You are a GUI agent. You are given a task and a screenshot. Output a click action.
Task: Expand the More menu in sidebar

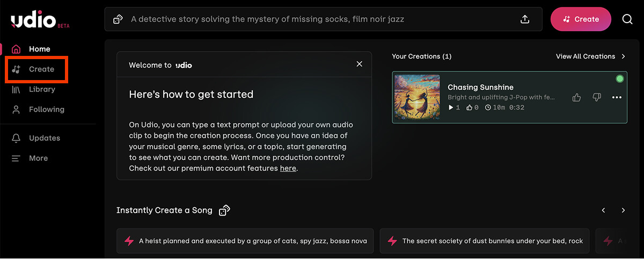click(30, 158)
